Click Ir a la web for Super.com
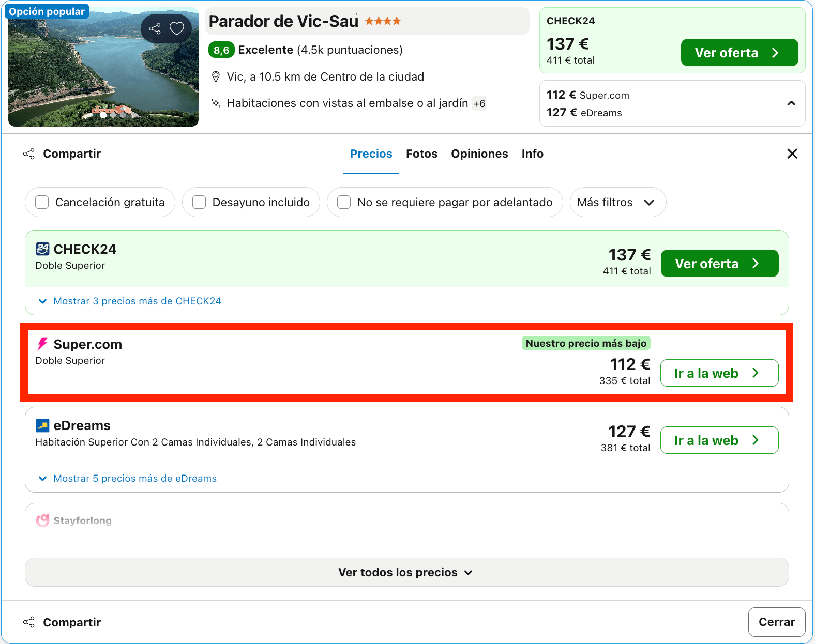The height and width of the screenshot is (644, 815). [719, 373]
